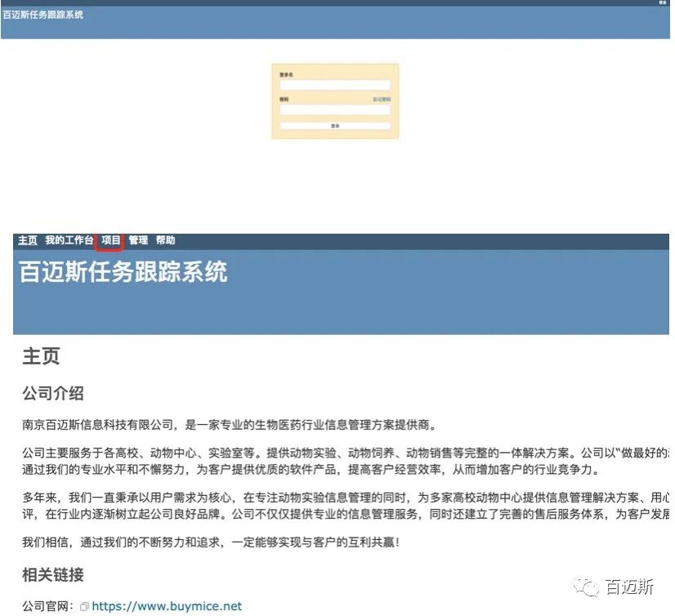The height and width of the screenshot is (616, 675).
Task: Click inside the 密码 password field
Action: pos(335,111)
